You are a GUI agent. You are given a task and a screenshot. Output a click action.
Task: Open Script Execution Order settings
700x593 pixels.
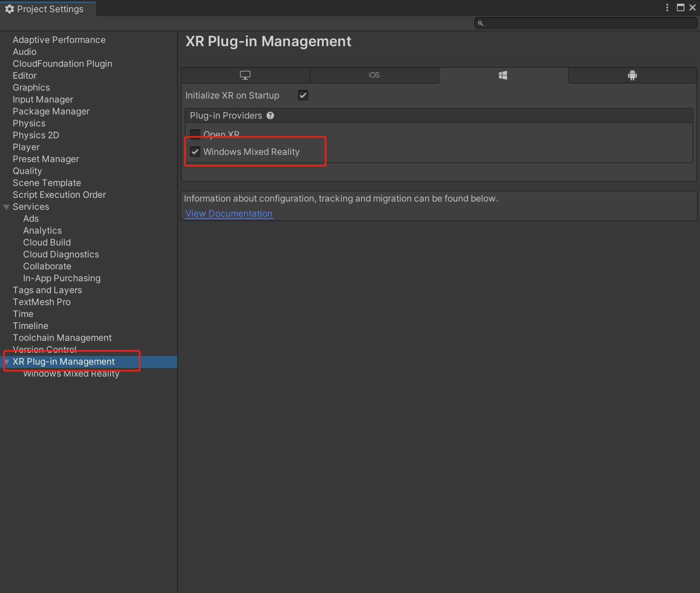pos(59,195)
